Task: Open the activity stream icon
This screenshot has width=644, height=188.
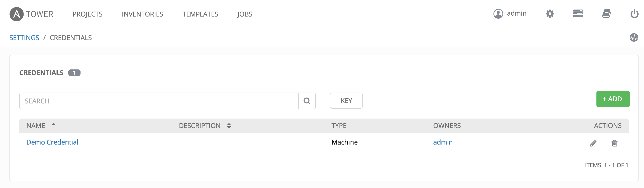Action: (633, 38)
